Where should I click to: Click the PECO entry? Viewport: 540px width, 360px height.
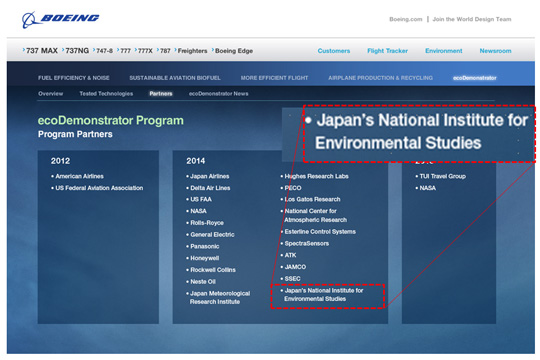click(293, 188)
